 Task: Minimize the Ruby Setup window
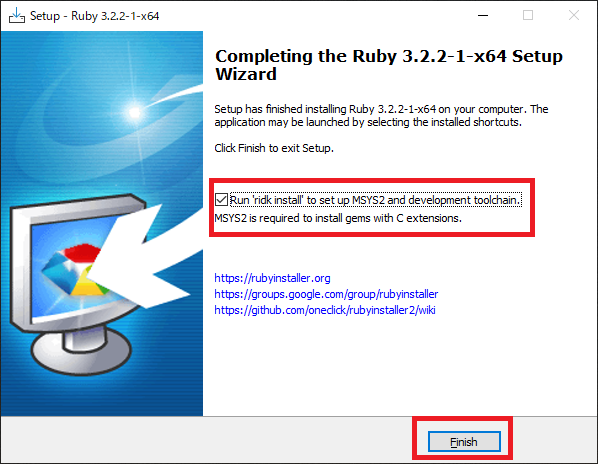point(483,16)
